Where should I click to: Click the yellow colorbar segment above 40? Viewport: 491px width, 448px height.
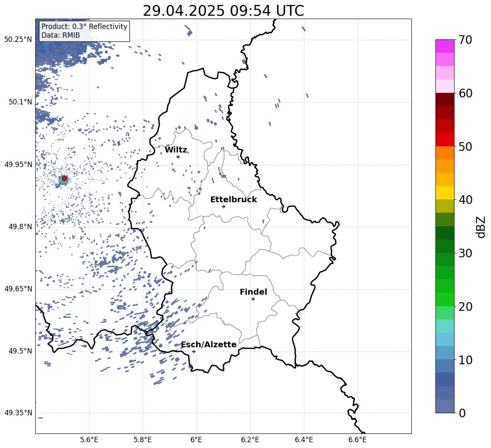click(445, 193)
